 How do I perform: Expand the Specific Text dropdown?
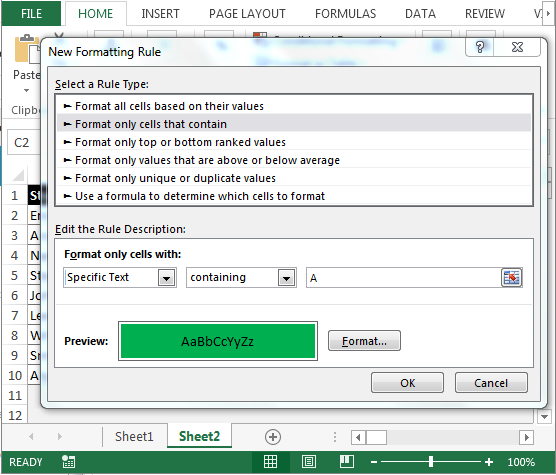point(166,278)
